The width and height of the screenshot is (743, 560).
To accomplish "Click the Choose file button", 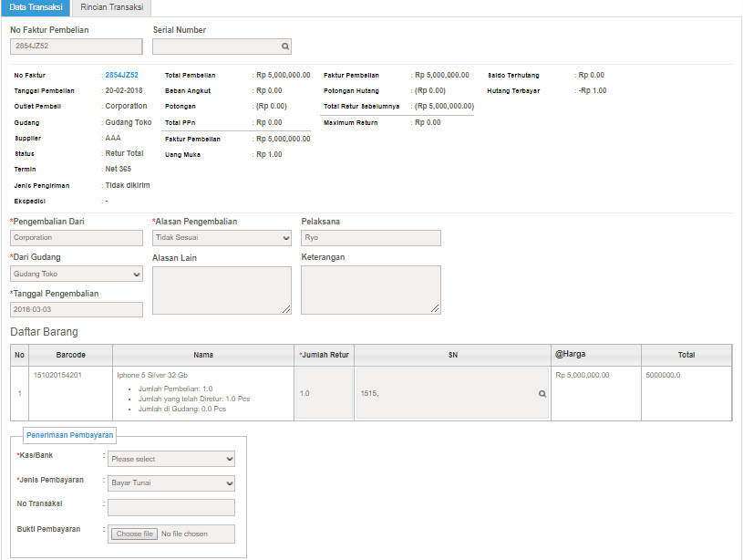I will point(134,534).
